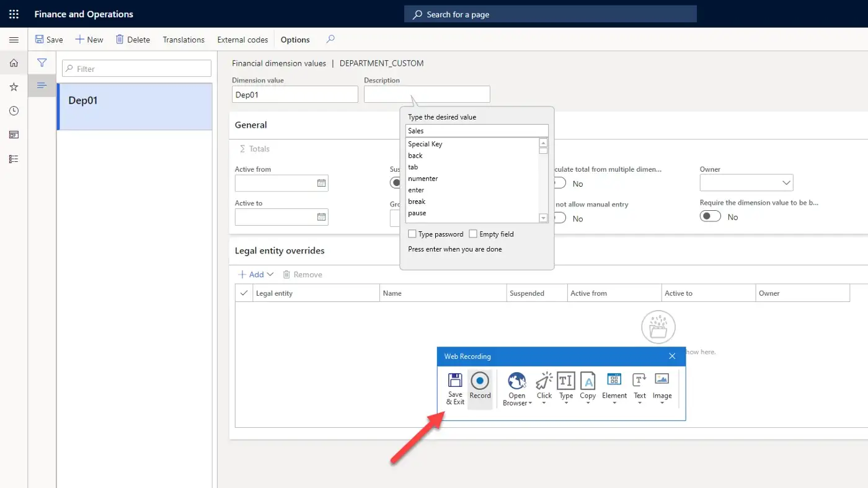Screen dimensions: 868x488
Task: Tick the Type password checkbox
Action: pyautogui.click(x=412, y=234)
